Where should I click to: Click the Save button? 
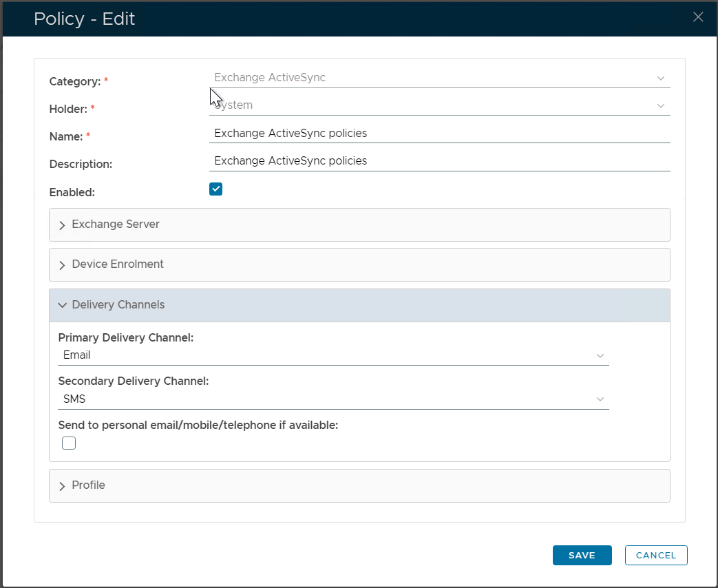pos(582,555)
